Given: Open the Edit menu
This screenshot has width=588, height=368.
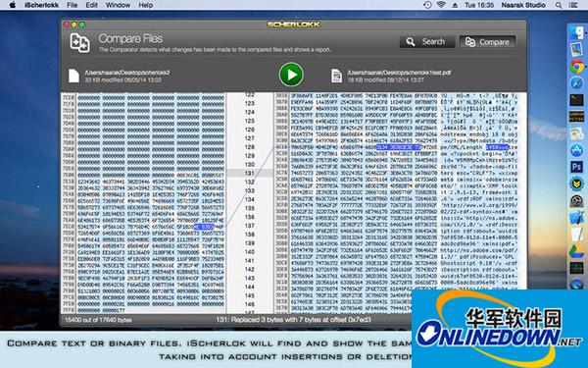Looking at the screenshot, I should pyautogui.click(x=91, y=5).
